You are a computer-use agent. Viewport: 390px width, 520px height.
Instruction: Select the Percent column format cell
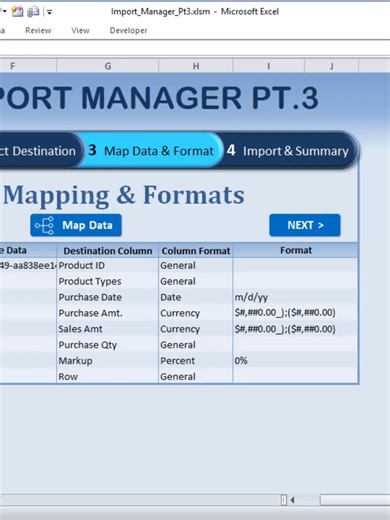(196, 361)
